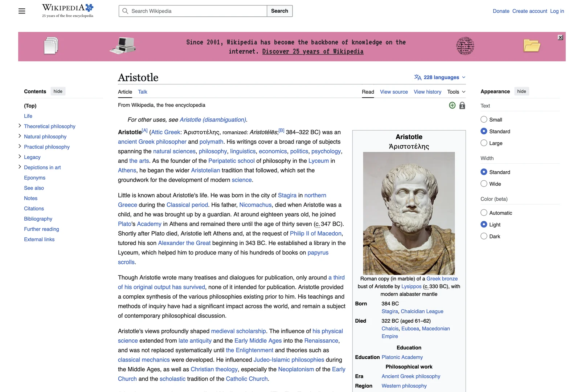585x392 pixels.
Task: Click the language selector globe icon
Action: pyautogui.click(x=418, y=77)
